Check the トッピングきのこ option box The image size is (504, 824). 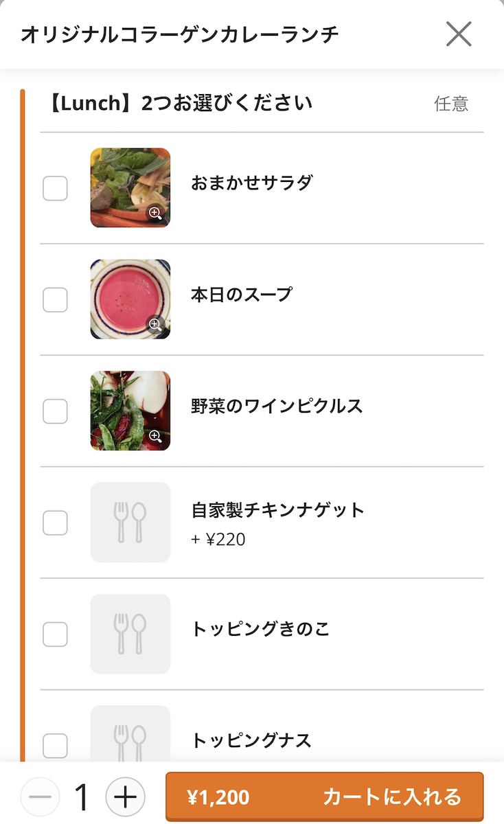(x=56, y=634)
